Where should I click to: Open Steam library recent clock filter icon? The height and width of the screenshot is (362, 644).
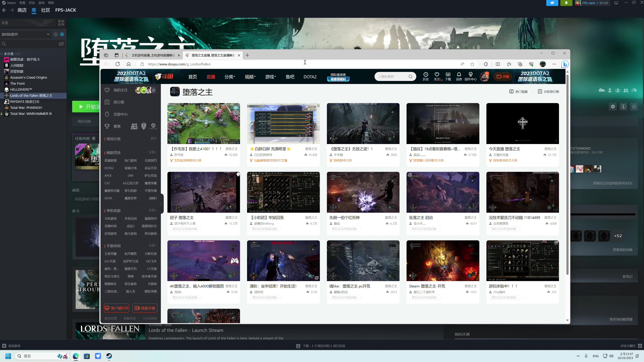(x=56, y=34)
